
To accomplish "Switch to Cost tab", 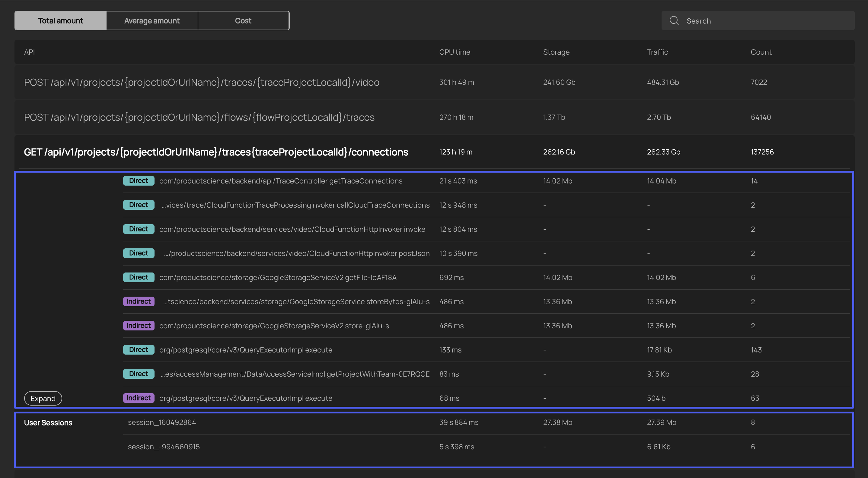I will pyautogui.click(x=243, y=20).
